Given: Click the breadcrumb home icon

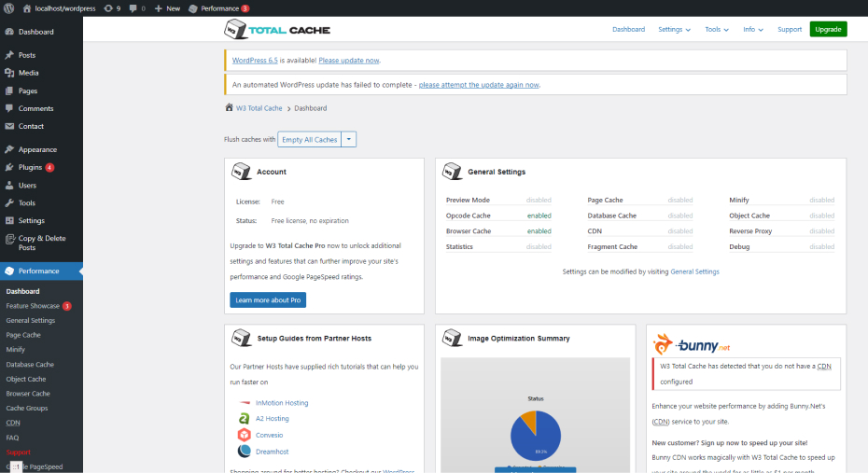Looking at the screenshot, I should tap(229, 107).
